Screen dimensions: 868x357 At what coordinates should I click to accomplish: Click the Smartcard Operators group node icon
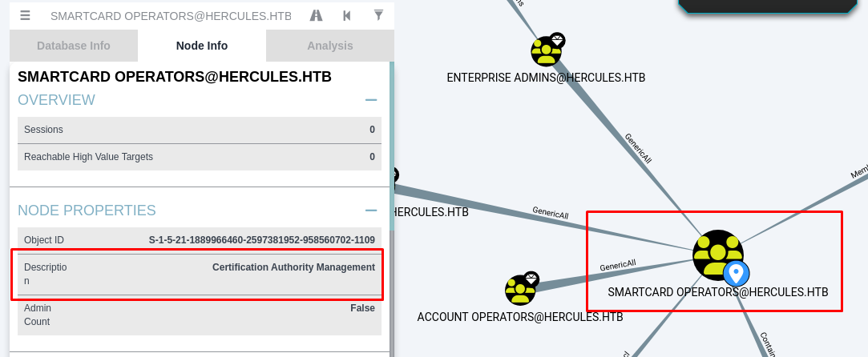point(716,254)
